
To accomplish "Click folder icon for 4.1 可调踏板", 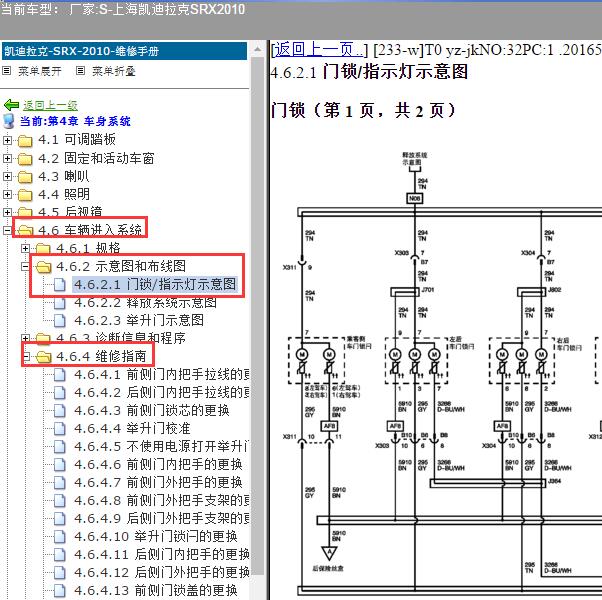I will [x=25, y=140].
